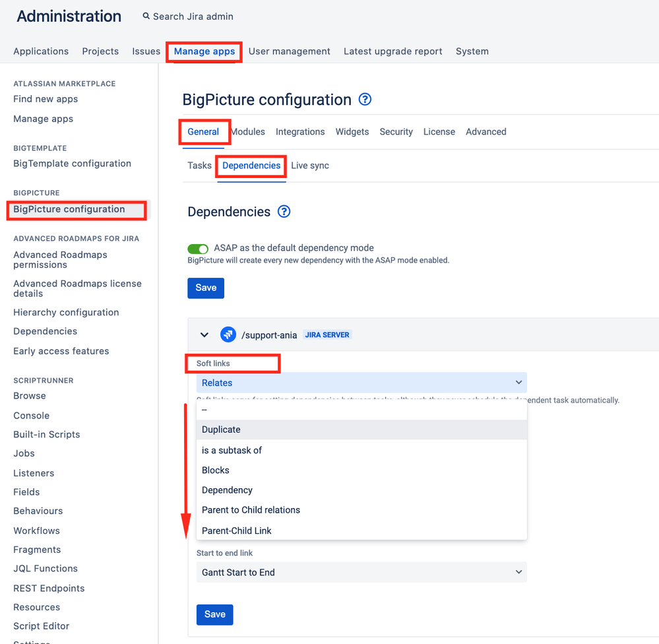Viewport: 659px width, 644px height.
Task: Toggle ASAP as the default dependency mode
Action: 198,249
